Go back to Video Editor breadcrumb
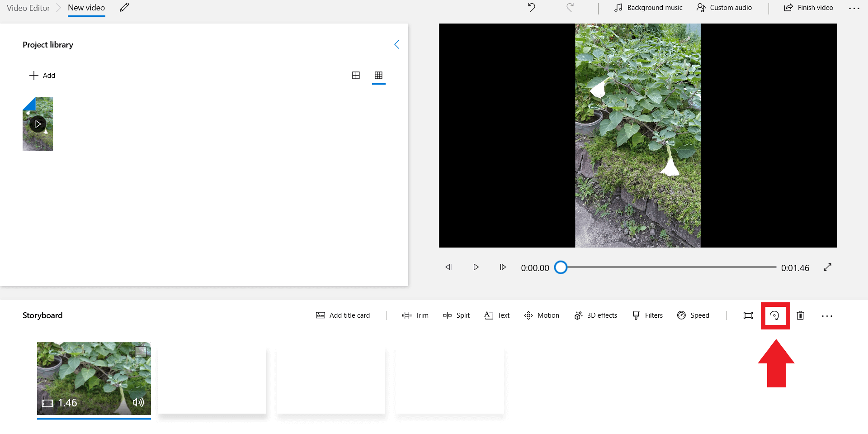 tap(28, 8)
